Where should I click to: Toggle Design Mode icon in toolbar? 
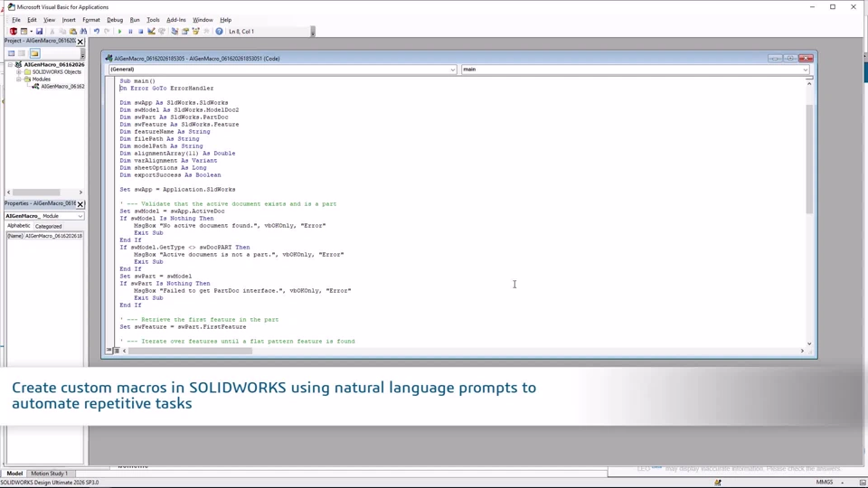click(151, 32)
